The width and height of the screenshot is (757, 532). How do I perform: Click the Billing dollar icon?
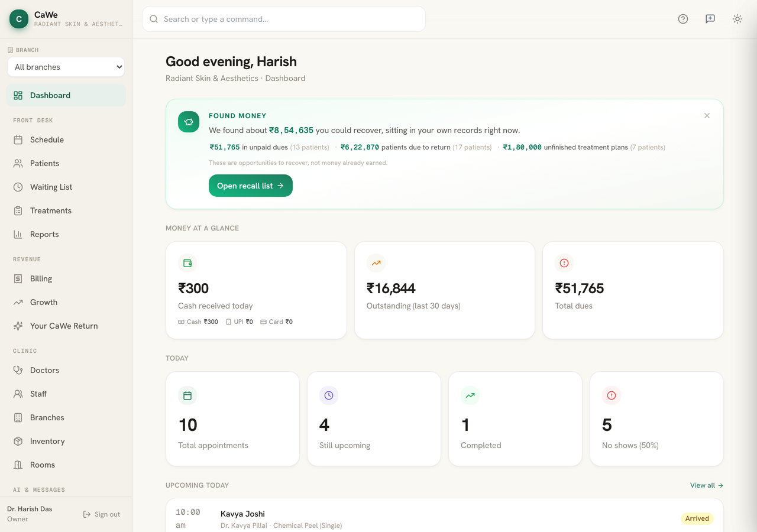18,278
